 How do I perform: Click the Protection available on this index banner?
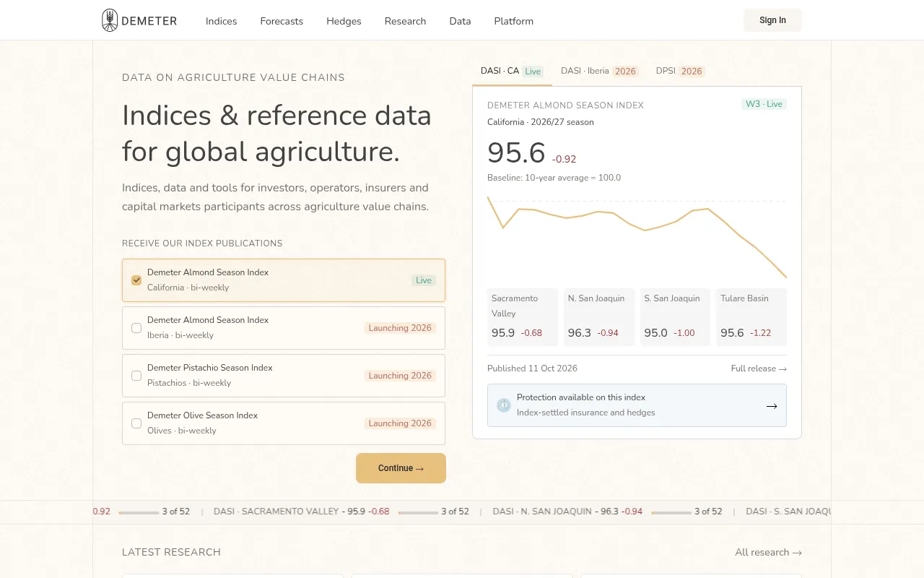[637, 405]
